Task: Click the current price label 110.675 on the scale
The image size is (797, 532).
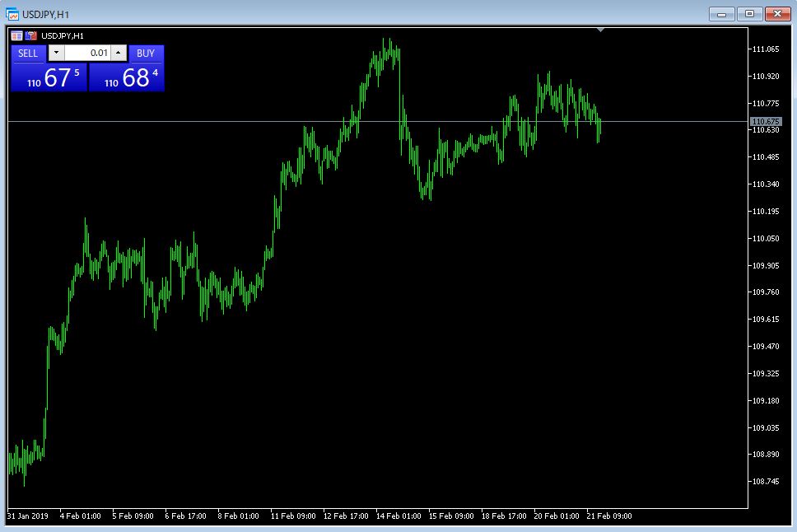Action: click(766, 122)
